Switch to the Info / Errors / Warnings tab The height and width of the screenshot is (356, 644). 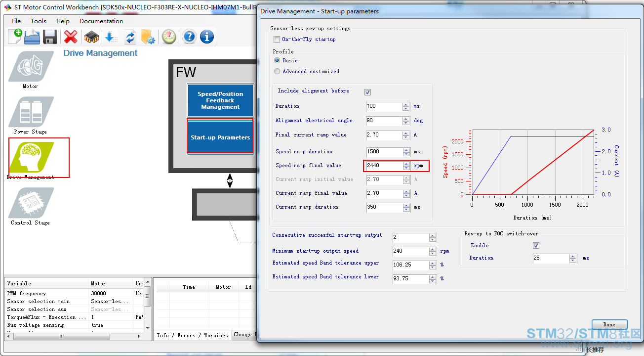(x=192, y=335)
